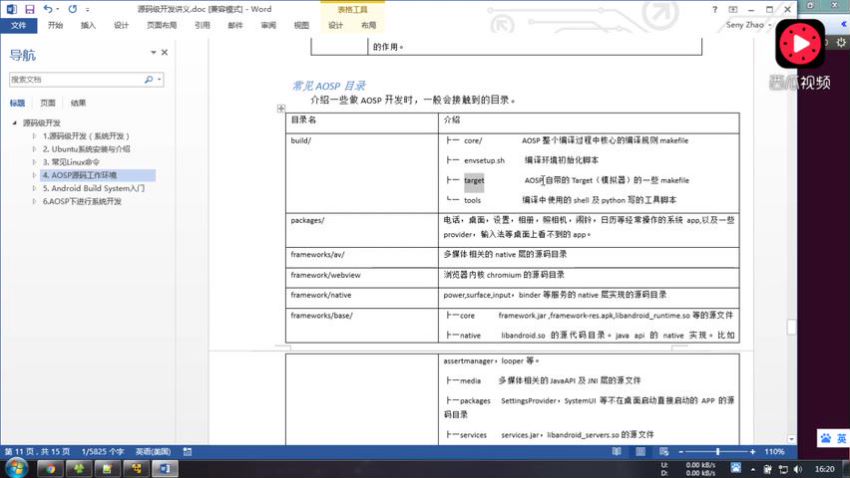Click the Baidu input method paw icon
Screen dimensions: 850x478
click(x=826, y=438)
